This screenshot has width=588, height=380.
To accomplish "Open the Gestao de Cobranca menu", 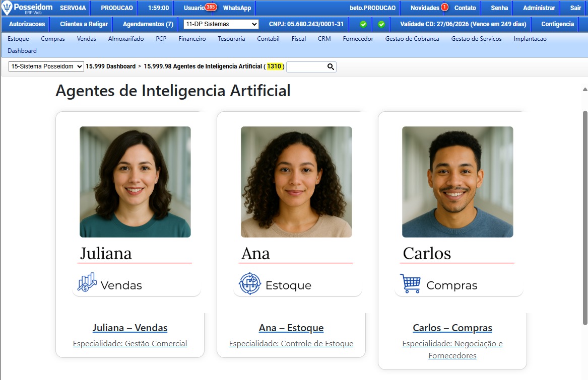I will 412,39.
